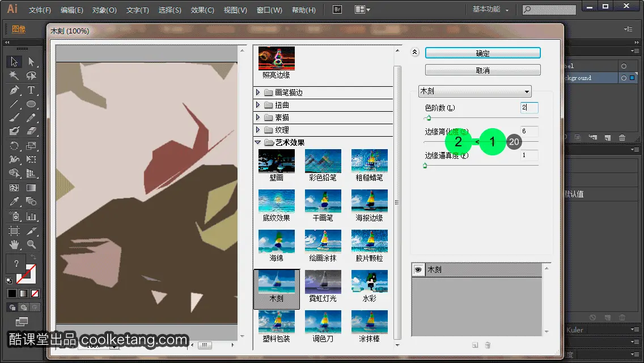Click the 边缘逼真度 slider handle
644x363 pixels.
point(425,166)
